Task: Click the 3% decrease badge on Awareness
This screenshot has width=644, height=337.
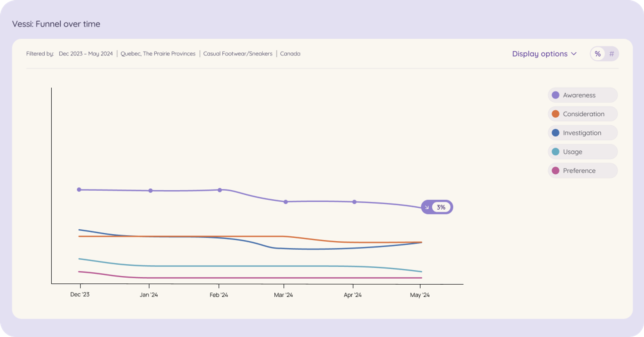Action: [437, 207]
